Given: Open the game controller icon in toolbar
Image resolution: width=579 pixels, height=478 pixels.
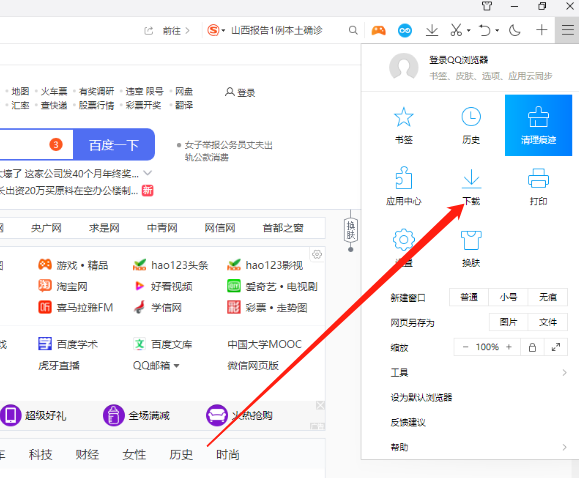Looking at the screenshot, I should [x=378, y=30].
